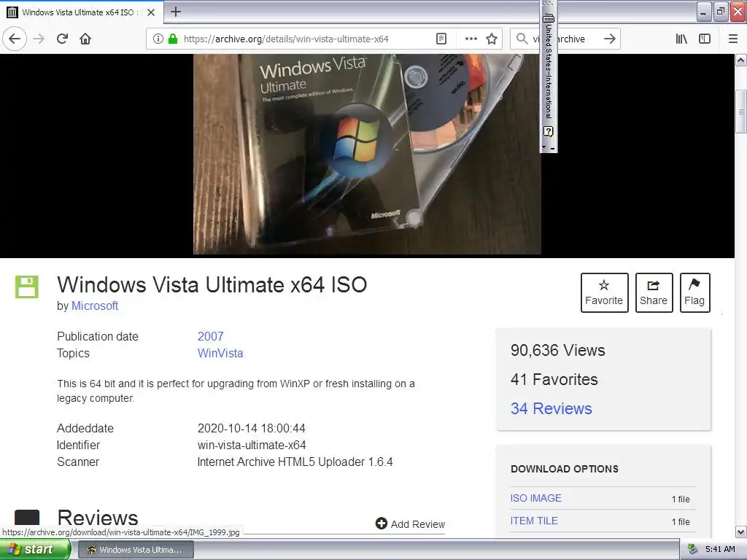
Task: Click the system tray network icon
Action: [692, 550]
